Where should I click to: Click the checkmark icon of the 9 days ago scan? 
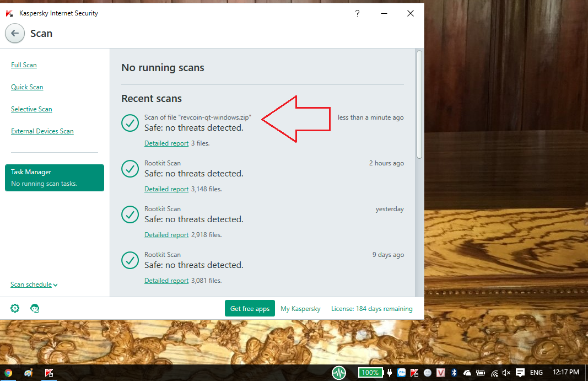(x=130, y=260)
